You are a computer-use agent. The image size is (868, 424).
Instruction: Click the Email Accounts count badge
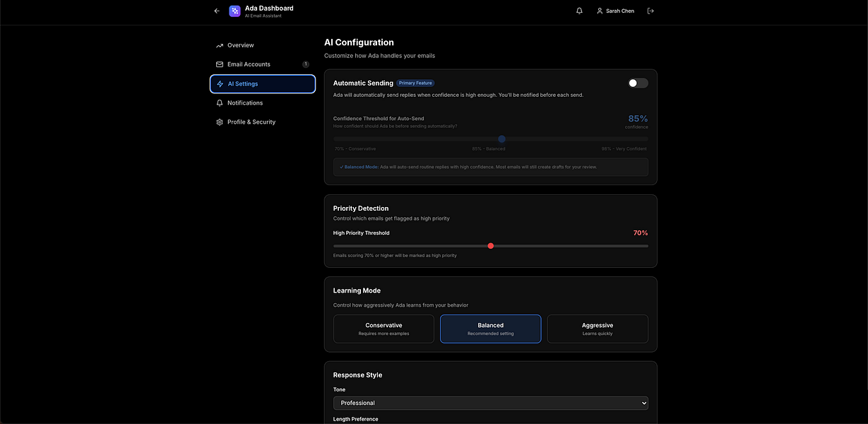306,64
